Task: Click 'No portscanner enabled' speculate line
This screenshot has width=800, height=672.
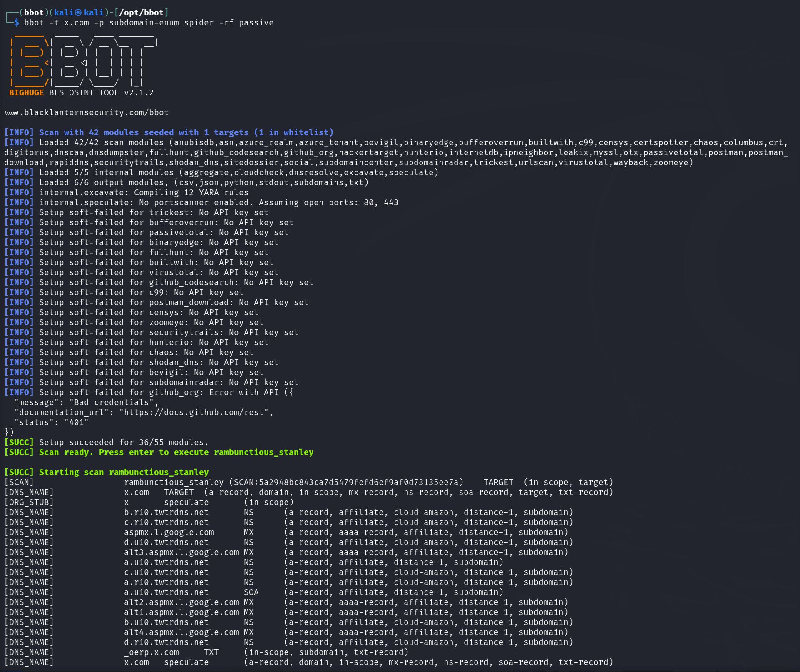Action: tap(201, 202)
